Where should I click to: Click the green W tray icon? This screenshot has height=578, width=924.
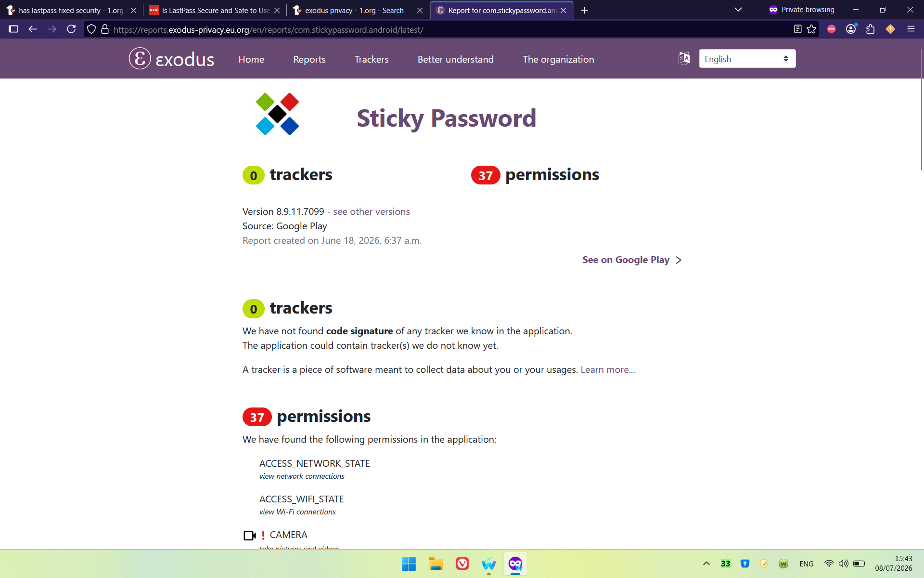[x=783, y=564]
